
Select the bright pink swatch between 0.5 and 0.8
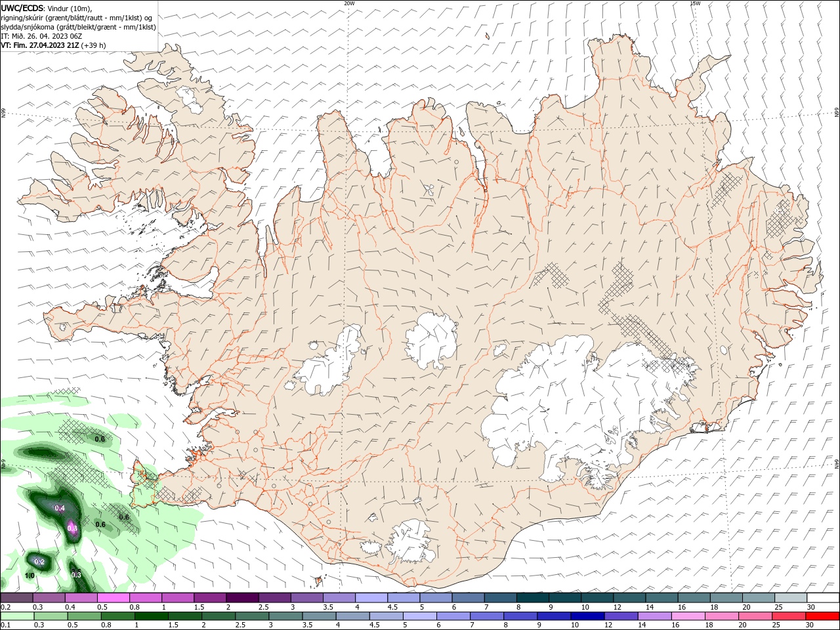(113, 598)
